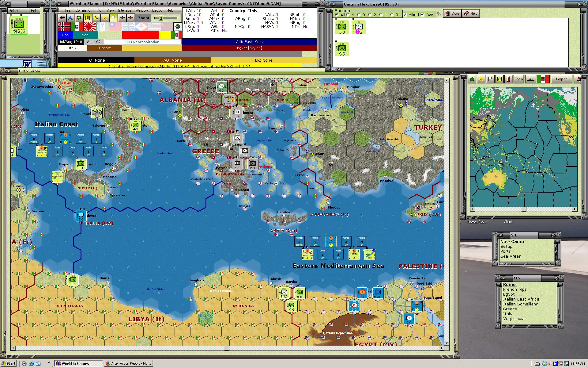Click the ship silhouette icon in minimap toolbar

point(530,79)
